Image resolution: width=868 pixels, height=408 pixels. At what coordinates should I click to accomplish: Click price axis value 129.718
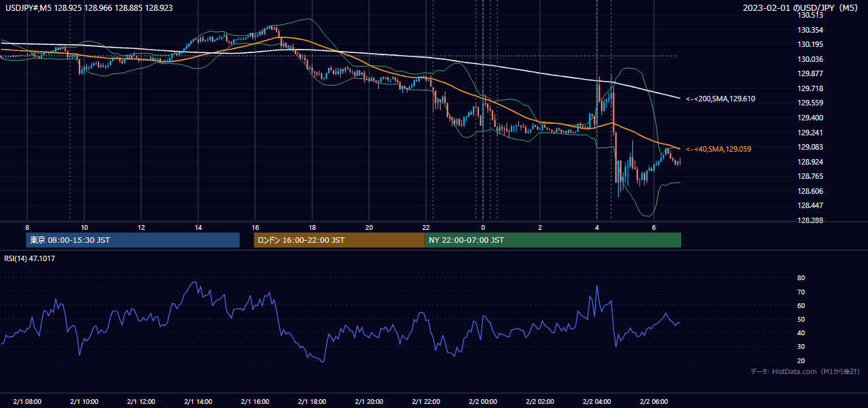811,88
